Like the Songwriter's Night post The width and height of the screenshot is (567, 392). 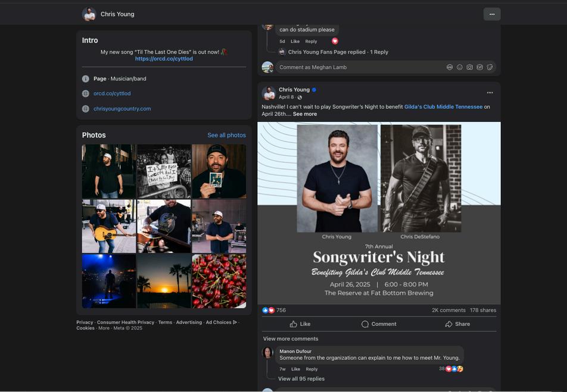point(300,324)
